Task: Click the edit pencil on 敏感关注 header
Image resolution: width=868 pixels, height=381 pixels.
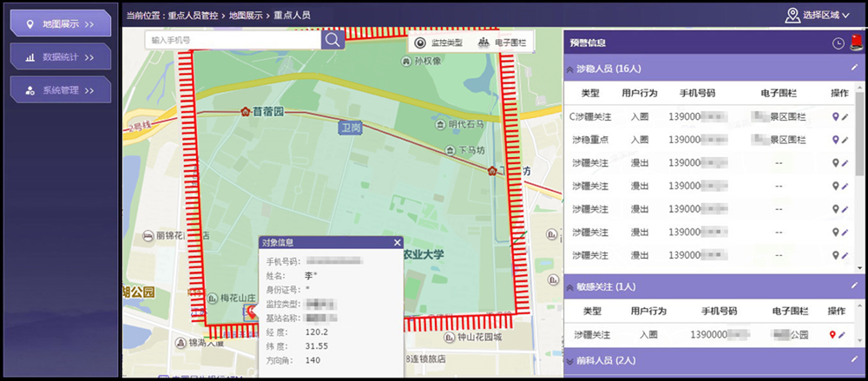Action: tap(854, 286)
